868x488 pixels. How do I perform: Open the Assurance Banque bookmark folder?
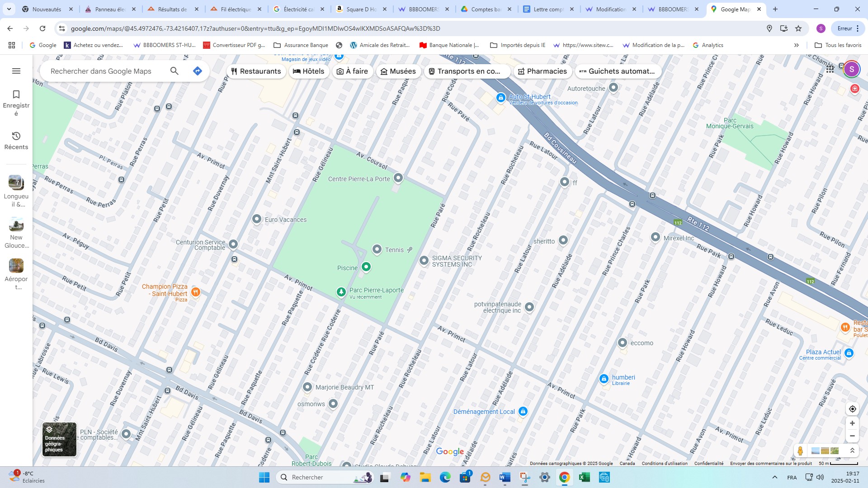(x=301, y=45)
